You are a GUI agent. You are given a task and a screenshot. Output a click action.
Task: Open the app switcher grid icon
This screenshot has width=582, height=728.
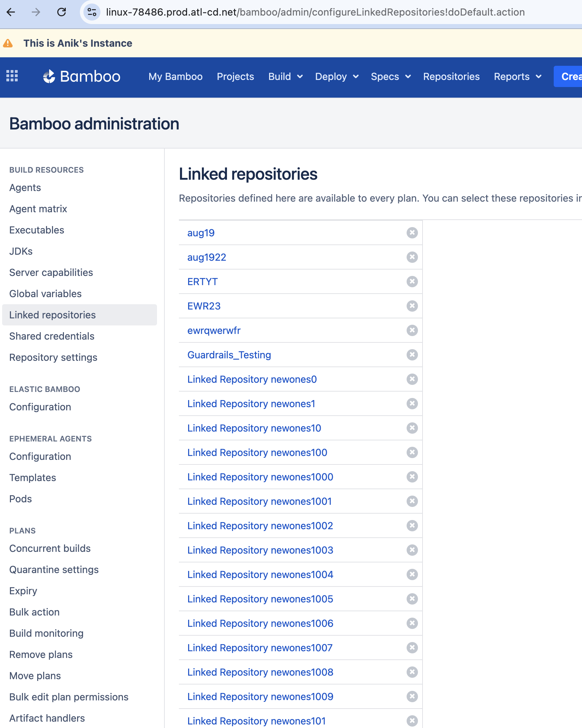[x=12, y=76]
